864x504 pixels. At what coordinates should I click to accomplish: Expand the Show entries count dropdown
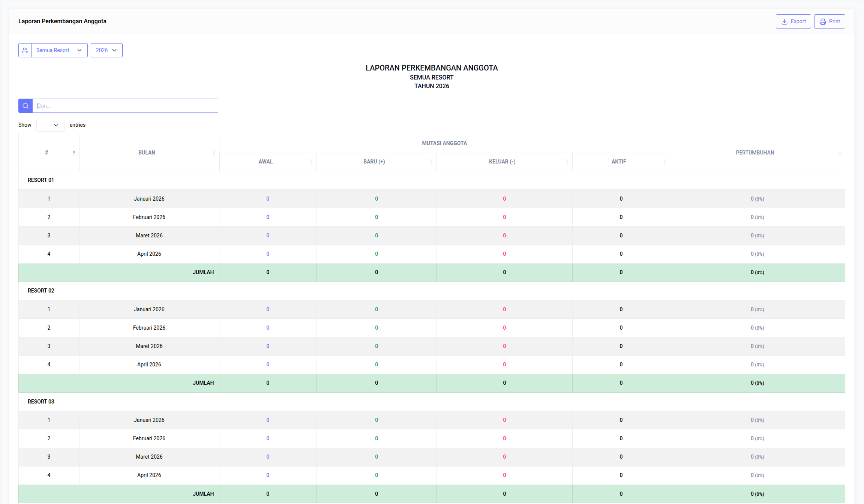(50, 125)
